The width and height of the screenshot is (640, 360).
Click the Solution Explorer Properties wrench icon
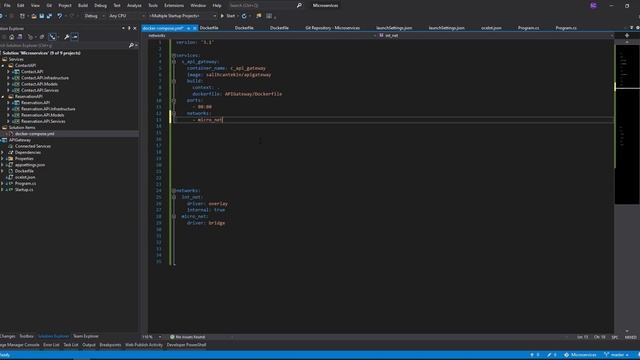tap(67, 37)
